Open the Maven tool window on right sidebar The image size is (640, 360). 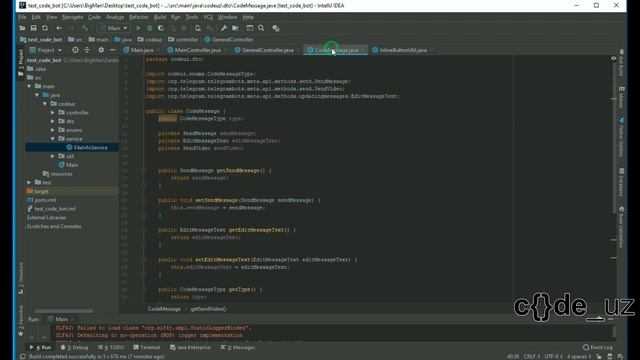coord(621,97)
